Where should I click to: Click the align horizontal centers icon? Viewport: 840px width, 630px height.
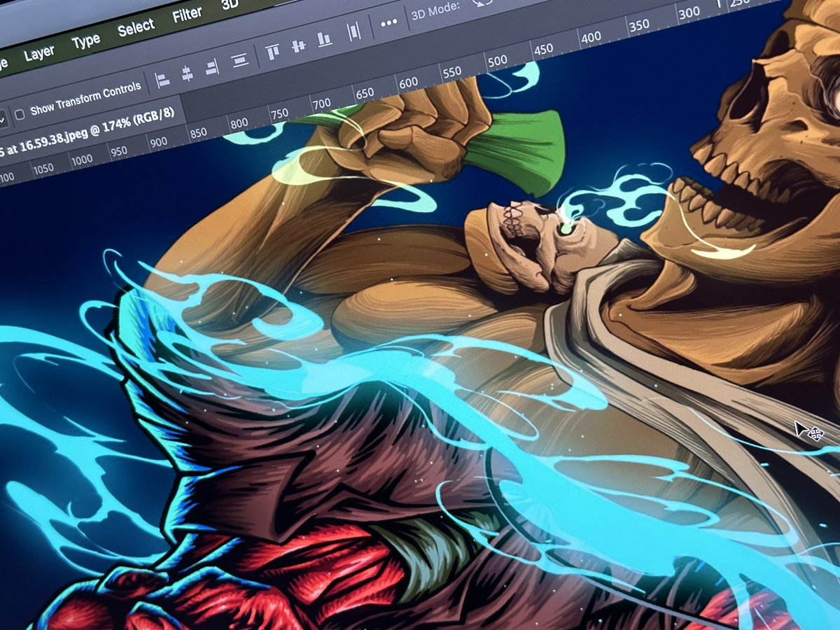187,73
